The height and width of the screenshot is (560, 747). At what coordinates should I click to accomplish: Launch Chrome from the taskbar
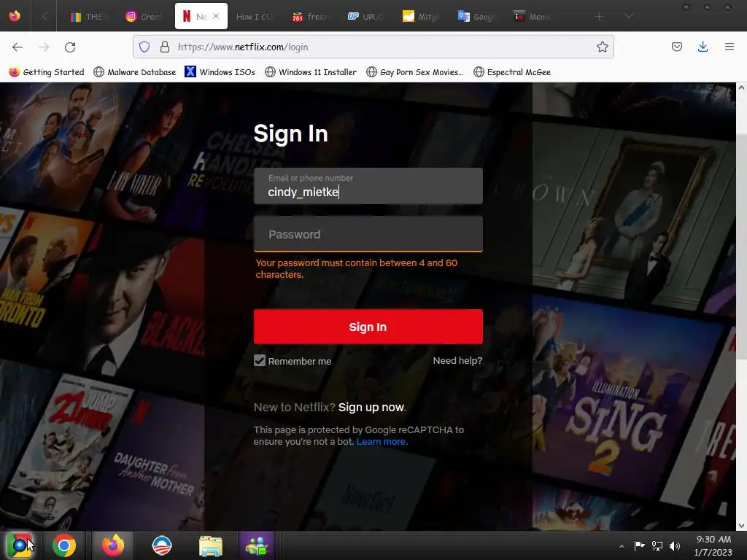[64, 545]
